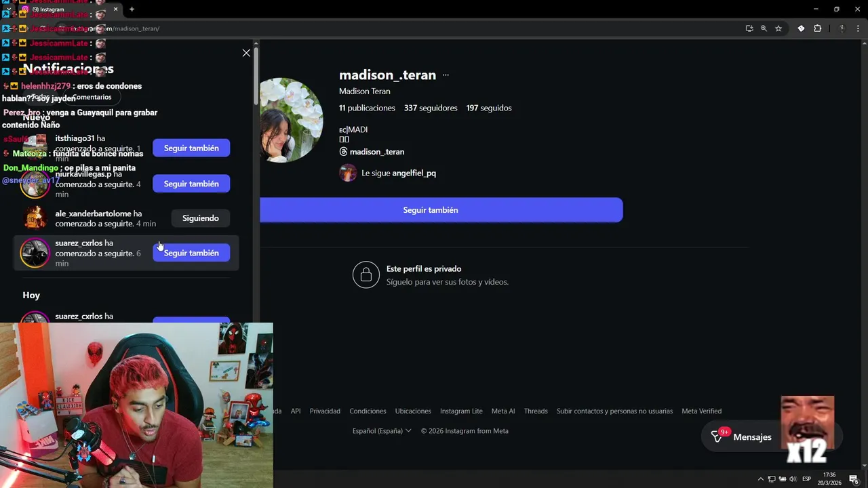
Task: Bookmark this page with the star icon
Action: (778, 28)
